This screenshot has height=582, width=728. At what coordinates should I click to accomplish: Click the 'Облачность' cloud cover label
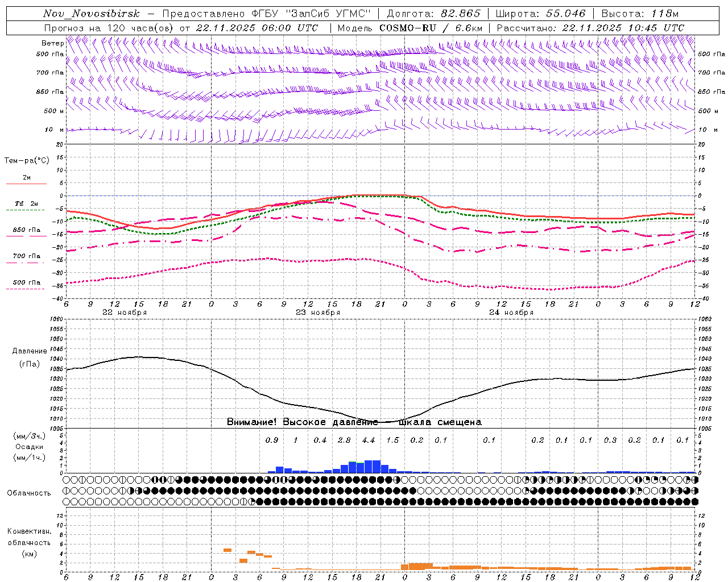[29, 493]
